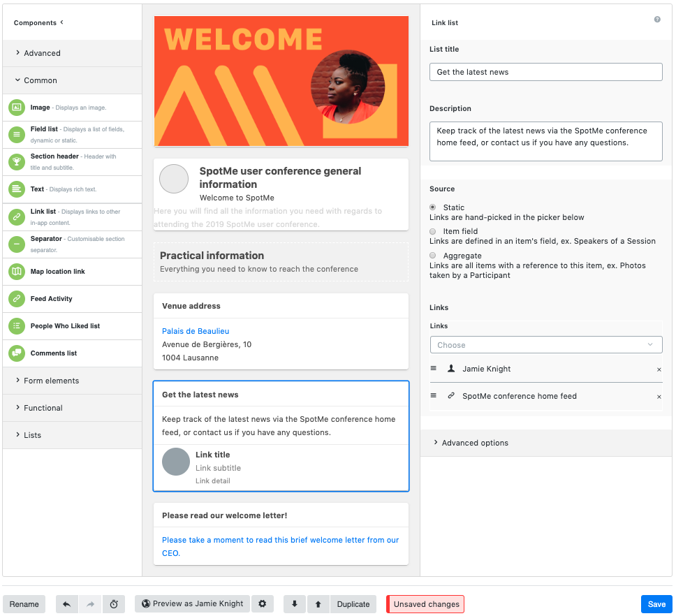The height and width of the screenshot is (616, 676).
Task: Remove Jamie Knight from links
Action: click(x=659, y=369)
